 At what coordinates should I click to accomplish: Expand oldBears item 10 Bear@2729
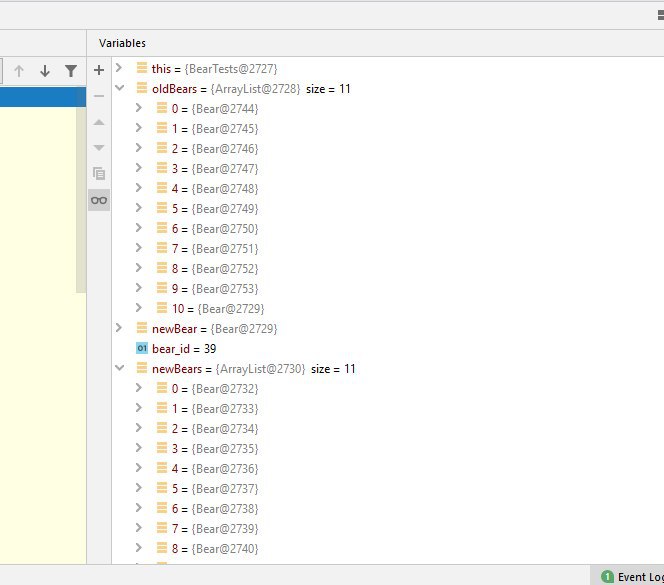[138, 308]
